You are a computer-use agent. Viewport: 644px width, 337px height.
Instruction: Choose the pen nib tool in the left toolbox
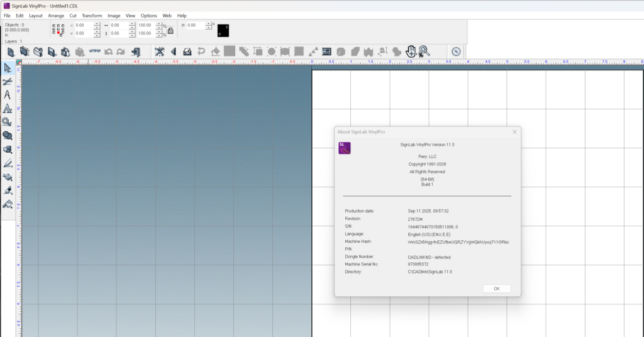coord(8,191)
